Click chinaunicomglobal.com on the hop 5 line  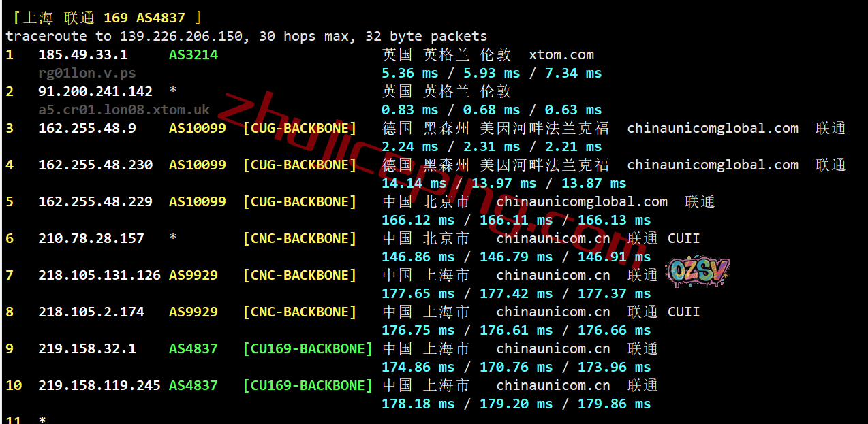pos(582,201)
